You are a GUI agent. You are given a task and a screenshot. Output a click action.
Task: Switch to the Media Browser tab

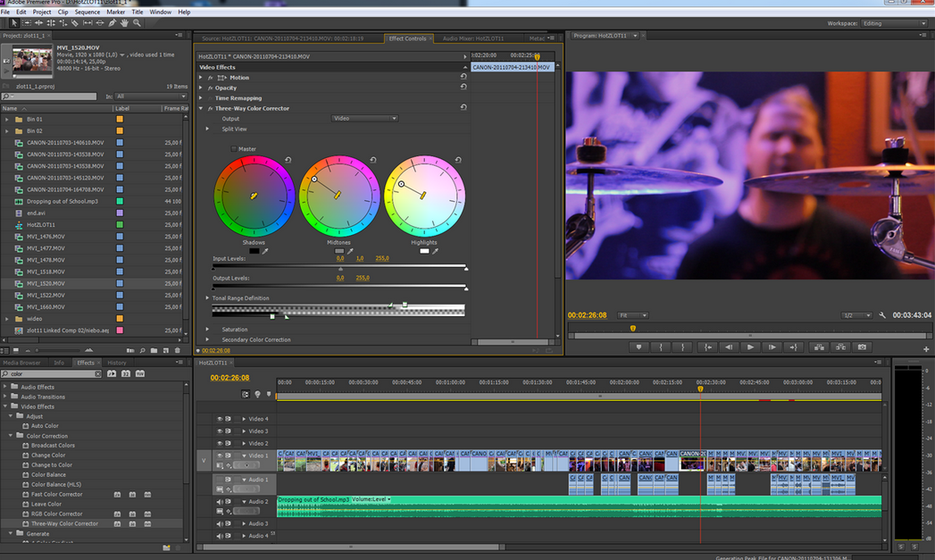pos(21,363)
